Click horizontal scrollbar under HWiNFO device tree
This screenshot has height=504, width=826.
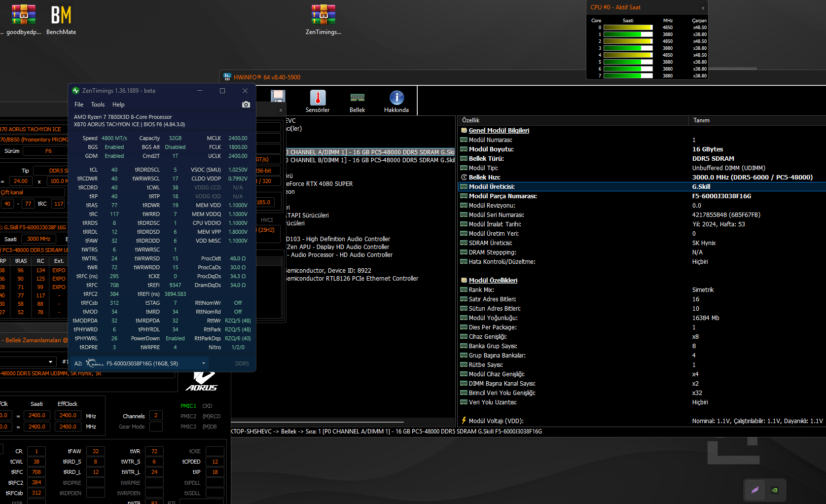coord(318,422)
